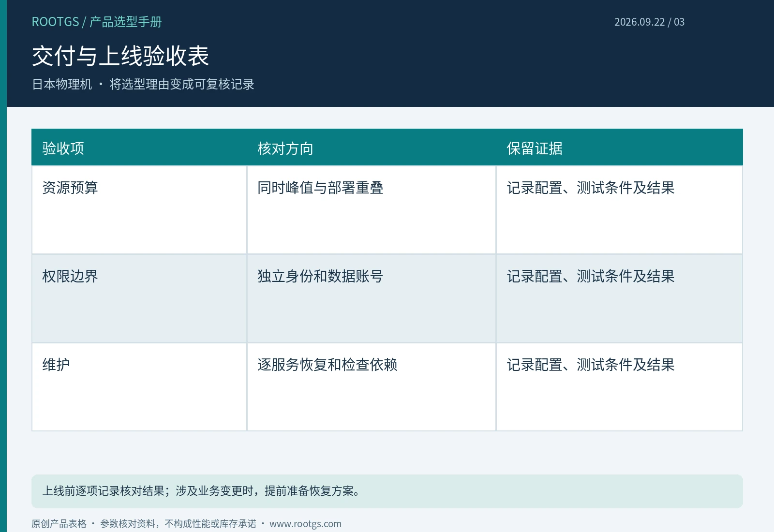
Task: Select the 资源预算 cell
Action: [x=139, y=210]
